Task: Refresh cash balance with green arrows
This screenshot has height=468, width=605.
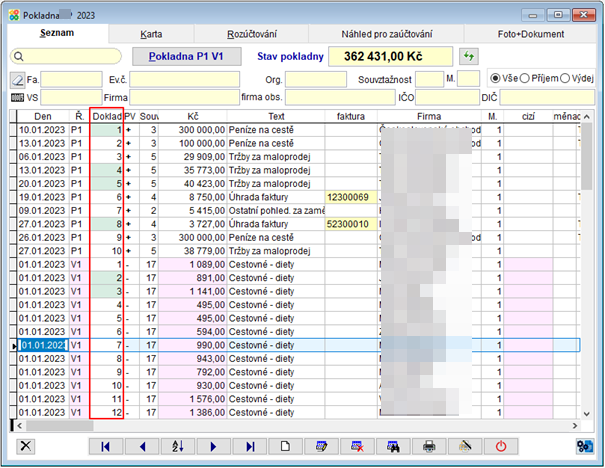Action: tap(469, 57)
